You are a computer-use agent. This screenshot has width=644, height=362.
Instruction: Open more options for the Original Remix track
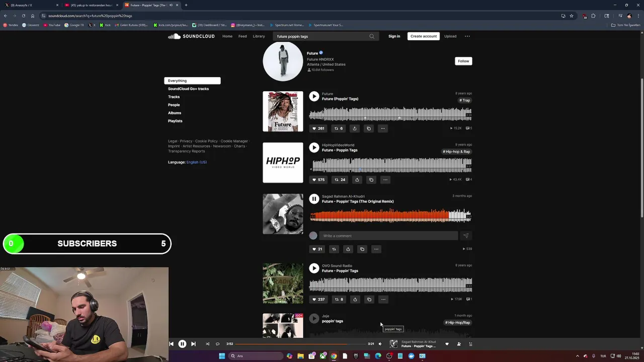pos(376,249)
